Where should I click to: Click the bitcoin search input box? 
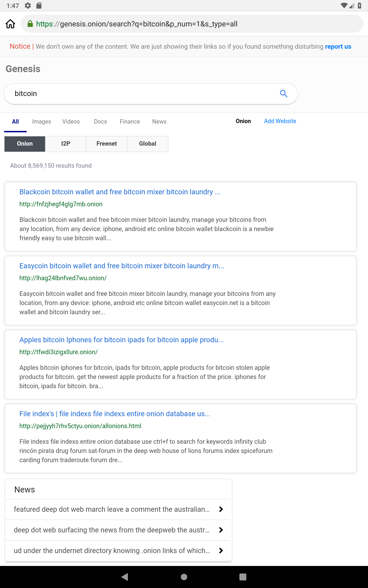click(151, 94)
